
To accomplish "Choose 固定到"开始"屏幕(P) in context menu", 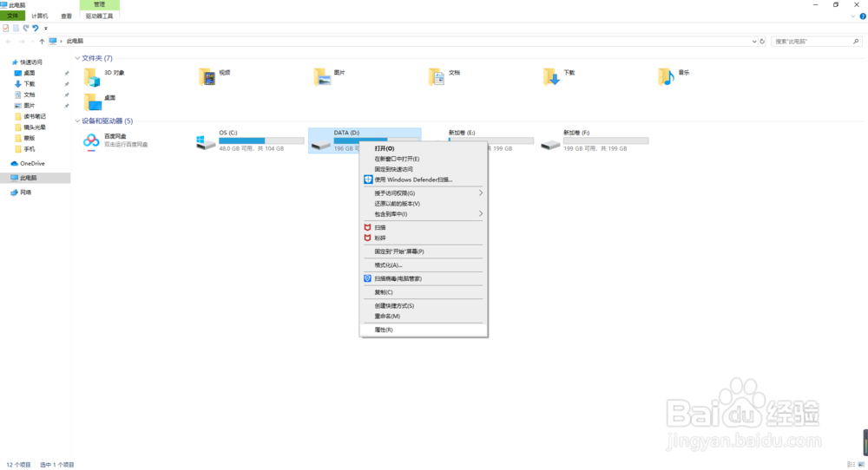I will pos(424,251).
